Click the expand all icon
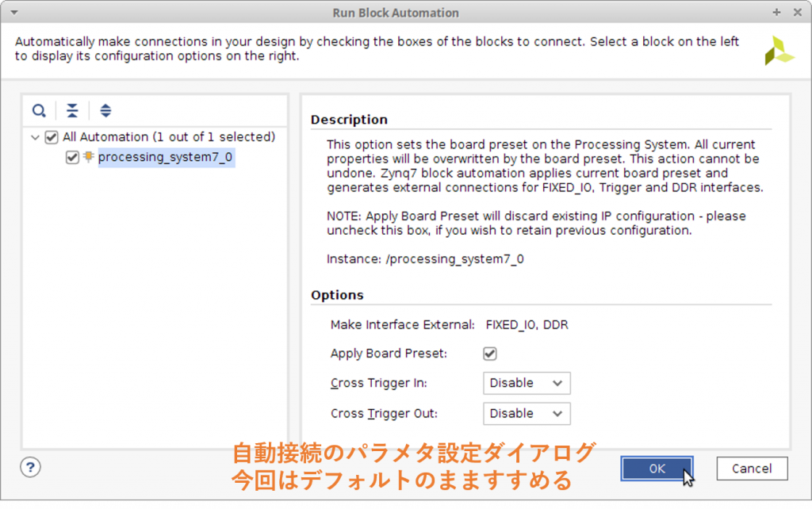Viewport: 812px width, 509px height. (105, 110)
